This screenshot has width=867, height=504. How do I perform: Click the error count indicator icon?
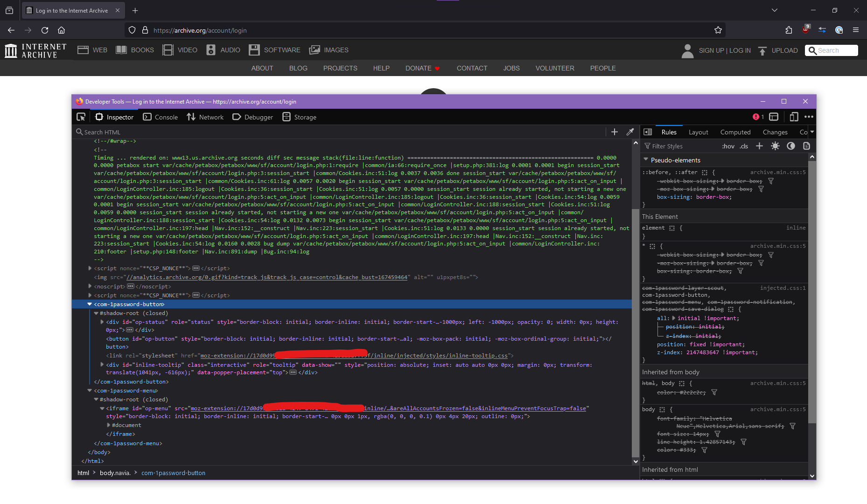pos(758,117)
